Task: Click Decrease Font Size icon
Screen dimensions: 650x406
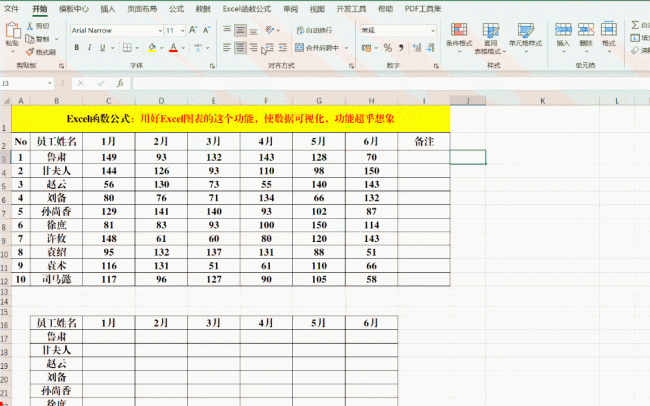Action: click(x=206, y=30)
